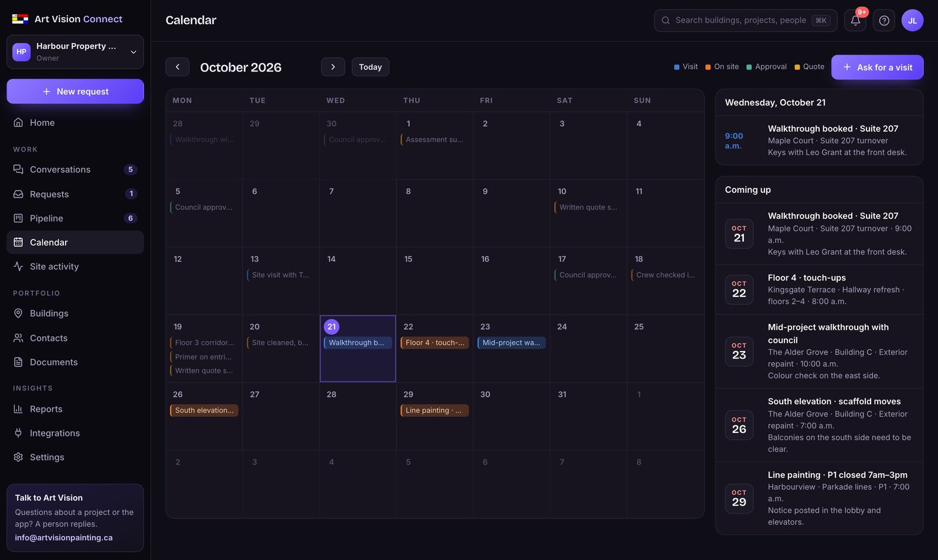Viewport: 938px width, 560px height.
Task: Open the South elevation event on October 26
Action: pyautogui.click(x=204, y=411)
